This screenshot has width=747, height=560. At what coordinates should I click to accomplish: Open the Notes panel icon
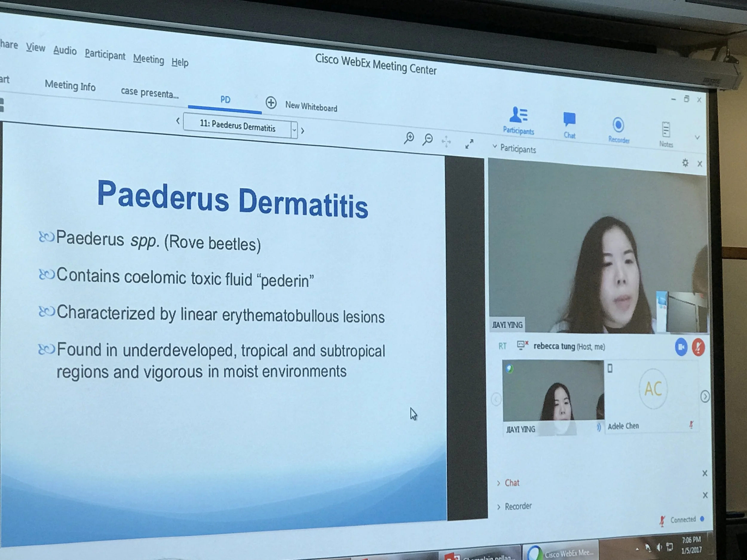click(666, 130)
